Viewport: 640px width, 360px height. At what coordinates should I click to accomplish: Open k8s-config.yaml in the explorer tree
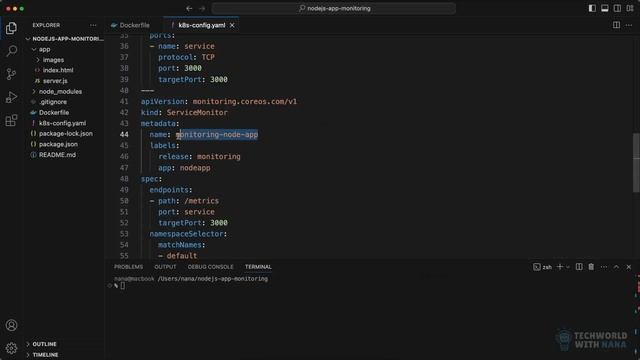[x=62, y=123]
